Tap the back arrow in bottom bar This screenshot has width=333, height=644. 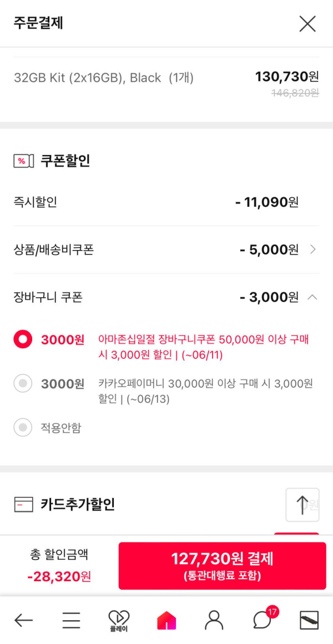point(23,620)
